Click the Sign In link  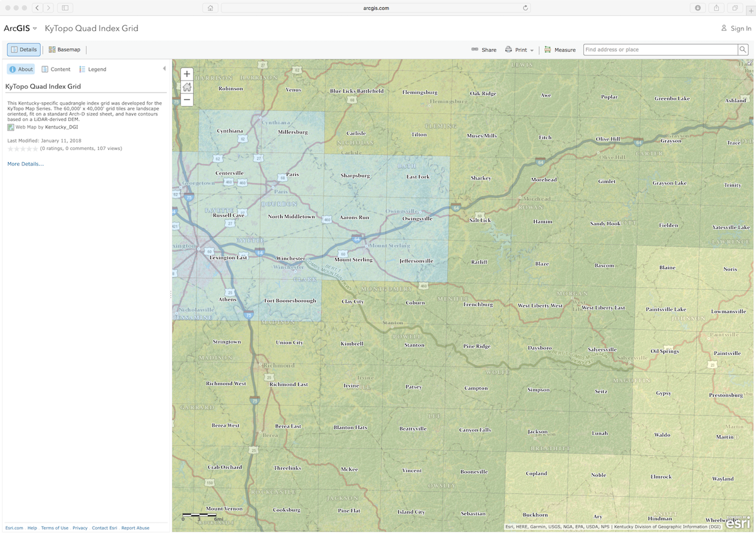(x=736, y=28)
